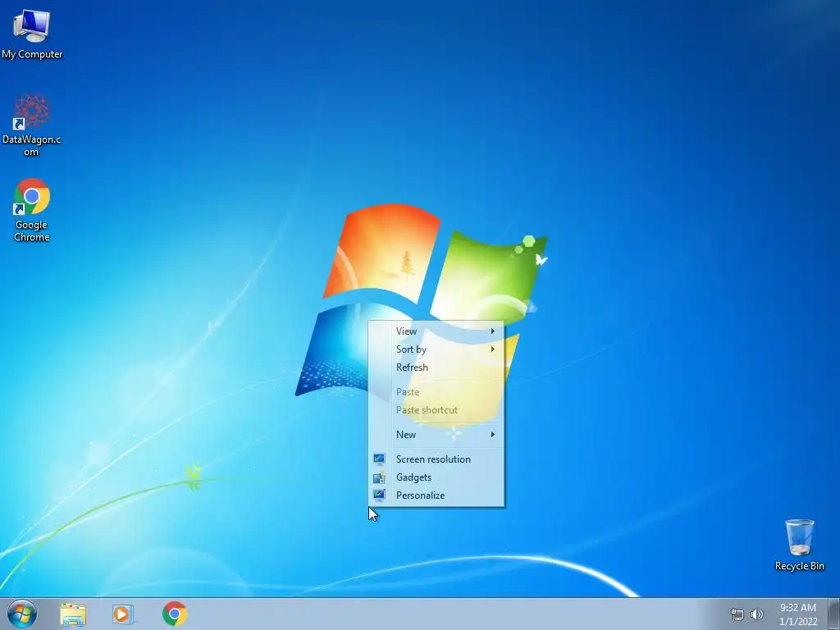Open the network tray icon
This screenshot has height=630, width=840.
pyautogui.click(x=737, y=614)
